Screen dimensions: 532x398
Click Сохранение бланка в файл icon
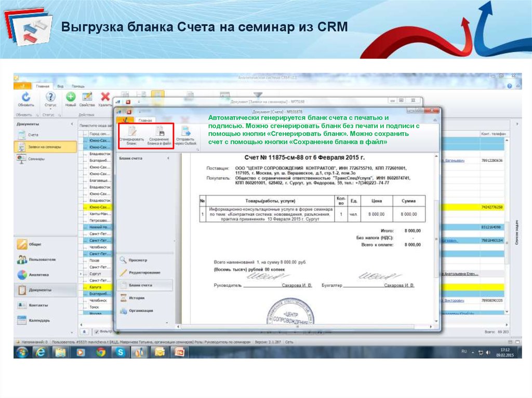coord(159,134)
